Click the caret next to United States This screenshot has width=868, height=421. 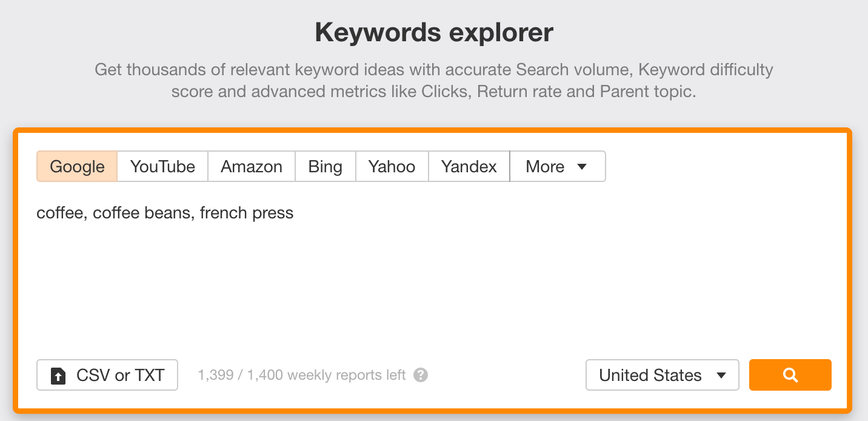[721, 375]
